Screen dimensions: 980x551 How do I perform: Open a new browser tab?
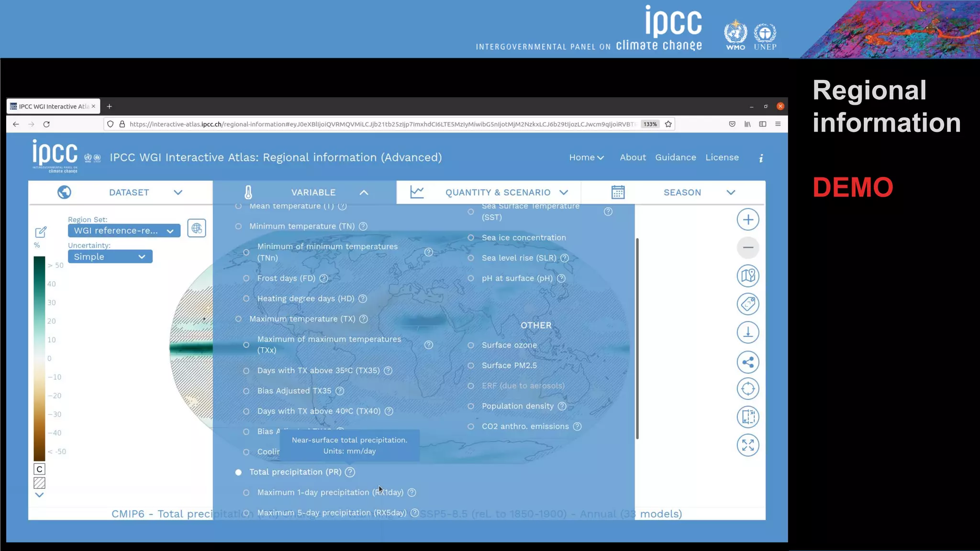click(109, 106)
